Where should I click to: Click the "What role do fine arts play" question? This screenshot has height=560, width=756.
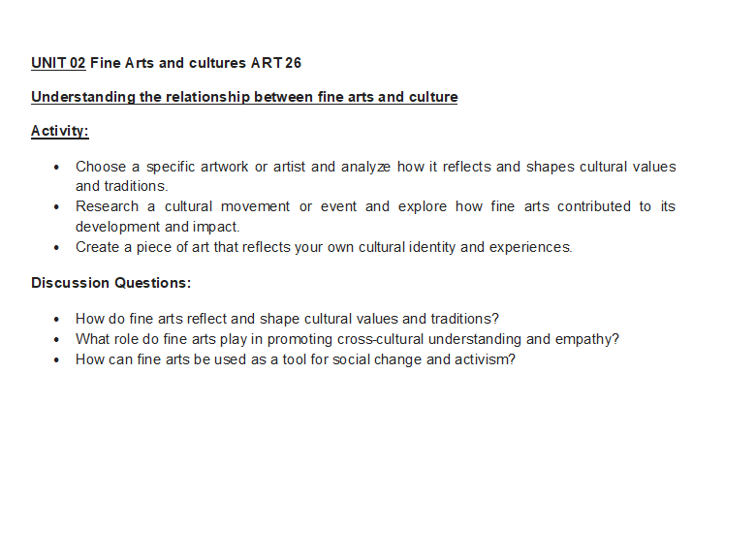(x=347, y=339)
